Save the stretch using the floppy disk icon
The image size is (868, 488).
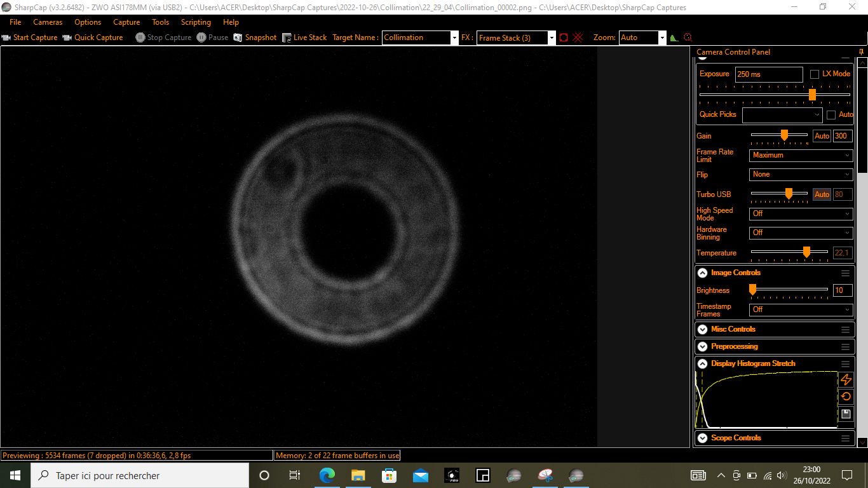pyautogui.click(x=846, y=414)
